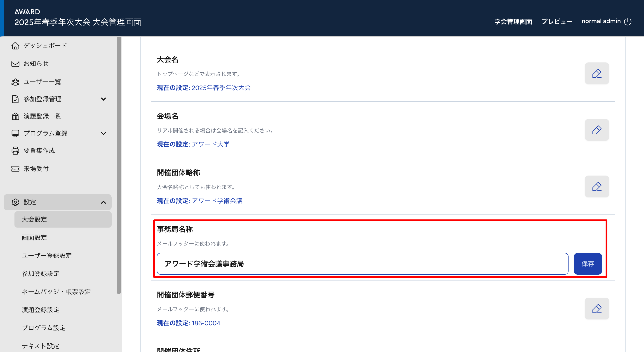Edit the 開催団体略称 setting via pencil icon
The image size is (644, 352).
(597, 186)
